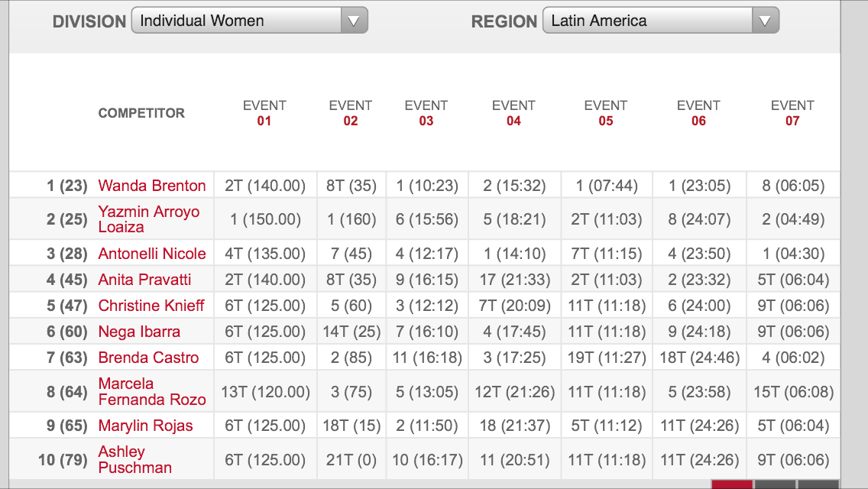868x489 pixels.
Task: Open Christine Knieff's competitor profile
Action: pyautogui.click(x=151, y=306)
